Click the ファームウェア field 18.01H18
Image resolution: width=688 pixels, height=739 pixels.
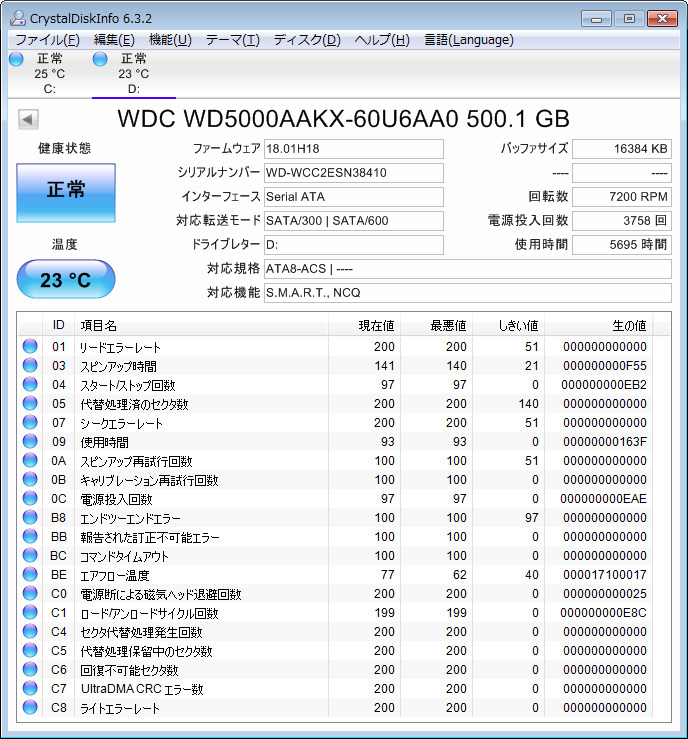pyautogui.click(x=353, y=149)
